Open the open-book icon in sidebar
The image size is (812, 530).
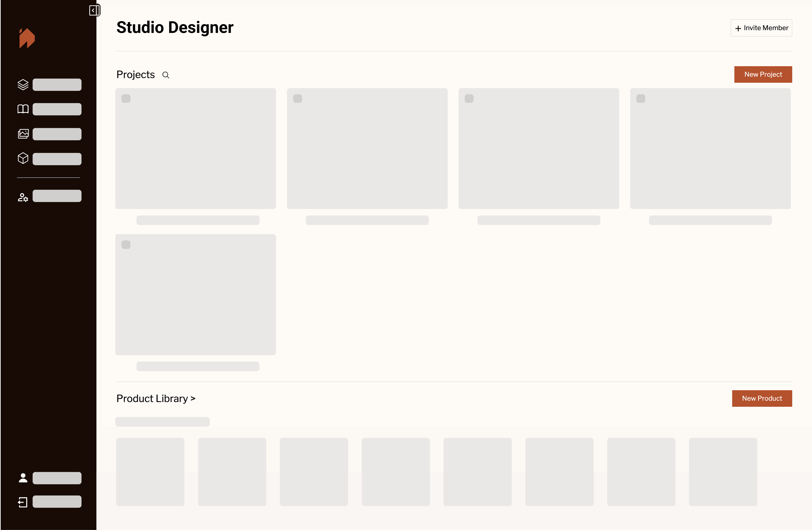pos(23,109)
